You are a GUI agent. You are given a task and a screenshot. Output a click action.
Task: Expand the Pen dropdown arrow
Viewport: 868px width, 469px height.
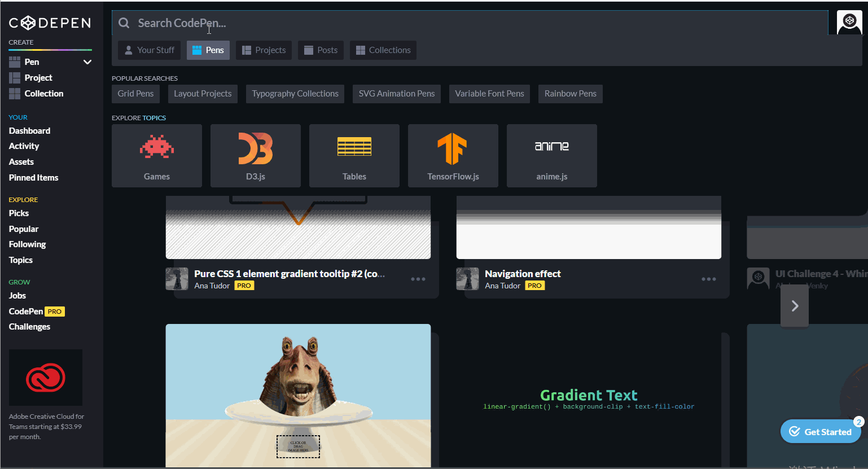coord(87,62)
